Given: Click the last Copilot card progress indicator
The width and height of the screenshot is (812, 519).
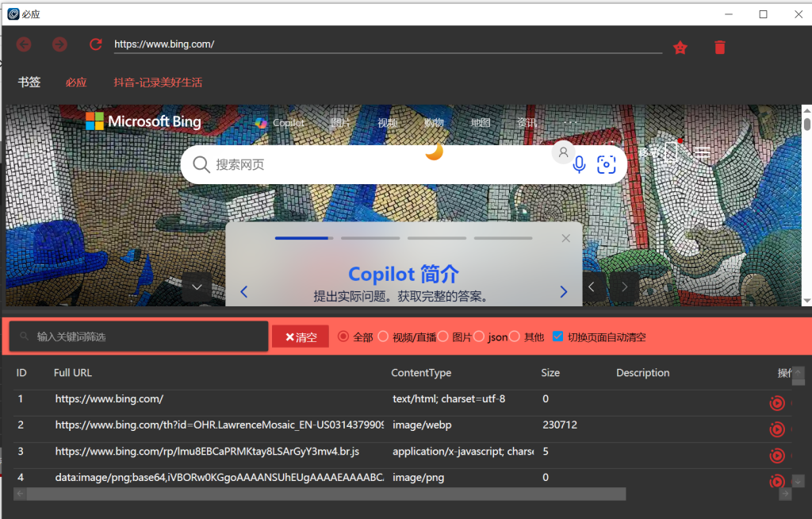Looking at the screenshot, I should pyautogui.click(x=503, y=238).
